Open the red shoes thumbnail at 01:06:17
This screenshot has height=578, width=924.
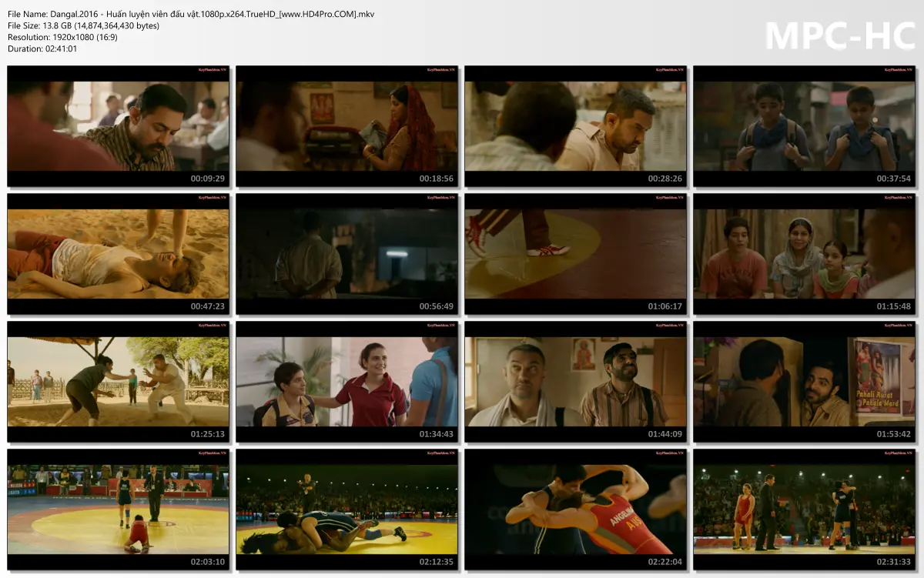[x=575, y=252]
